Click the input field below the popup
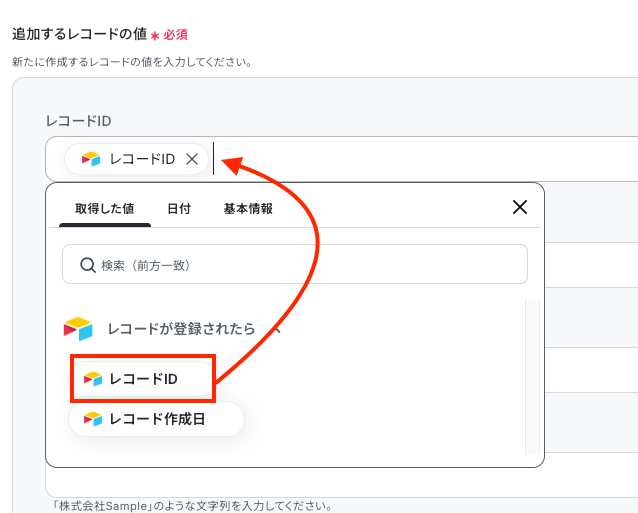The width and height of the screenshot is (638, 513). pos(342,482)
